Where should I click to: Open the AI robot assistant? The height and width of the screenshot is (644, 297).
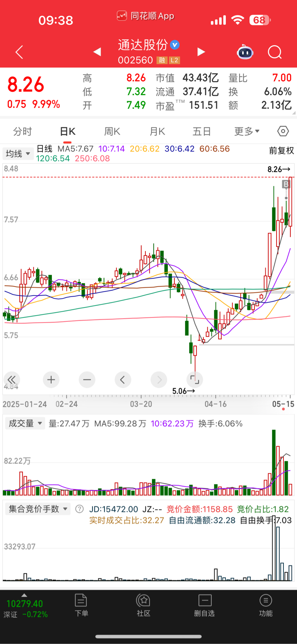(x=245, y=52)
